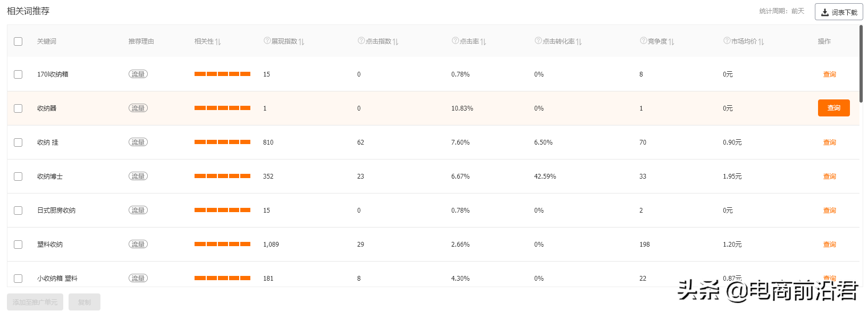868x311 pixels.
Task: Sort the table by 点击率
Action: coord(483,41)
